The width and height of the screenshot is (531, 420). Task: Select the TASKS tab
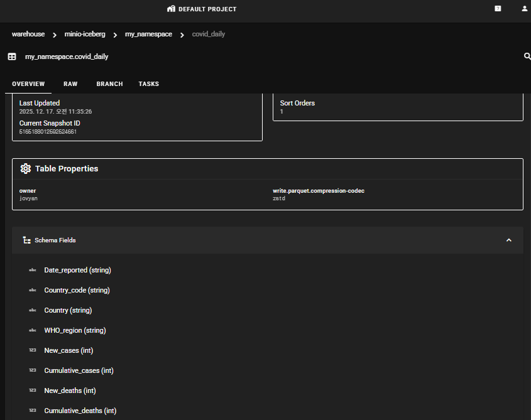(x=149, y=84)
